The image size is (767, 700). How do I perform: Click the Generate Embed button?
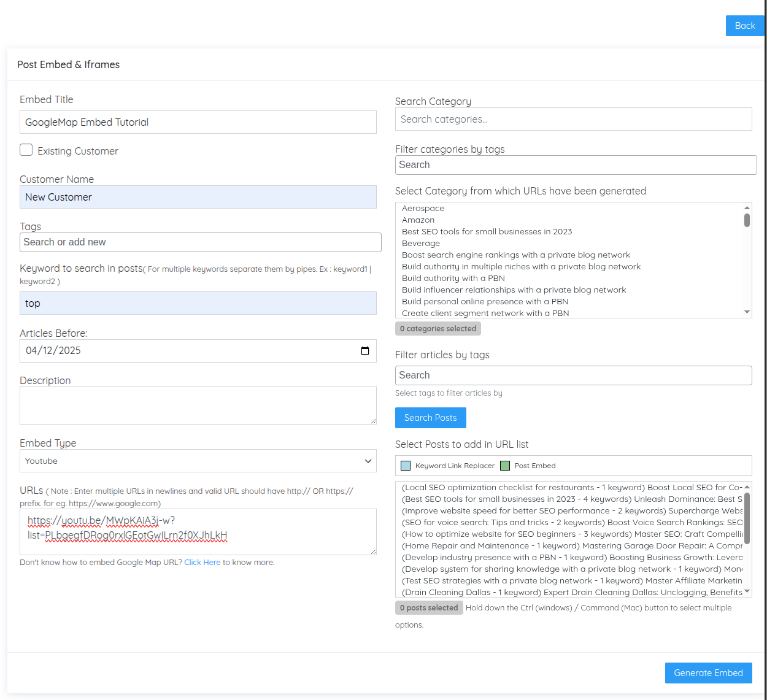coord(708,673)
